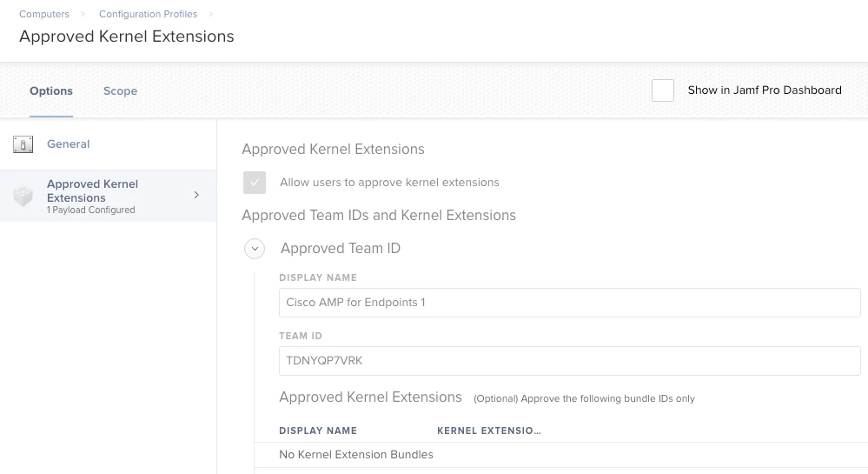Click the Kernel Extension column header

pos(489,431)
